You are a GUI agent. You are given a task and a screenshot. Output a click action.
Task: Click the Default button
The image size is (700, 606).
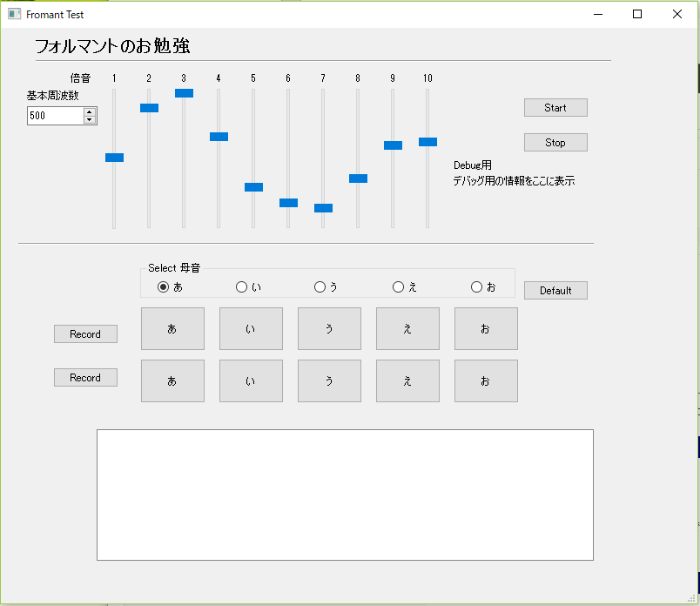coord(555,290)
